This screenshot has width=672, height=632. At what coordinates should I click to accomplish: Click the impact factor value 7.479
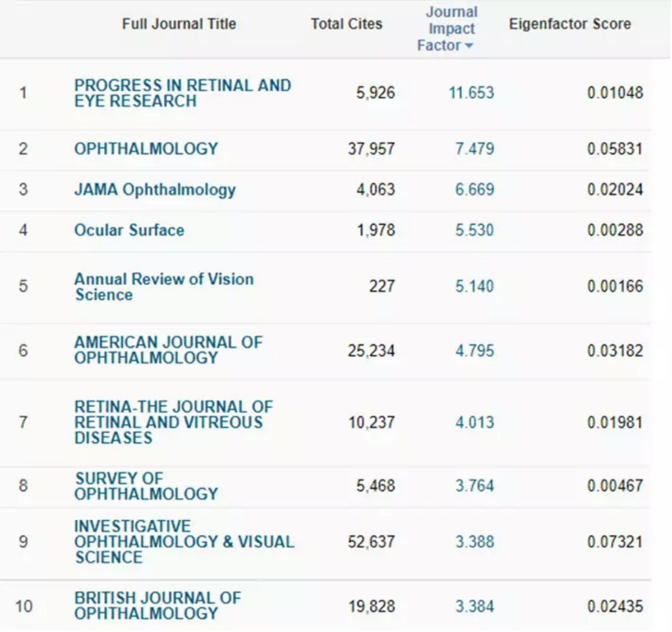(x=475, y=149)
